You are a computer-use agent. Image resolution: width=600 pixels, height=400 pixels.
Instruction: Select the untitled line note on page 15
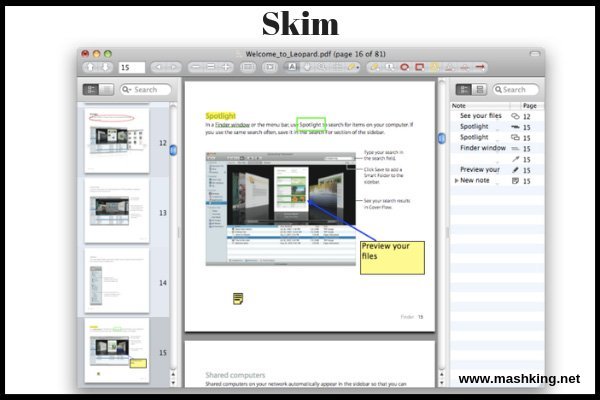tap(497, 159)
